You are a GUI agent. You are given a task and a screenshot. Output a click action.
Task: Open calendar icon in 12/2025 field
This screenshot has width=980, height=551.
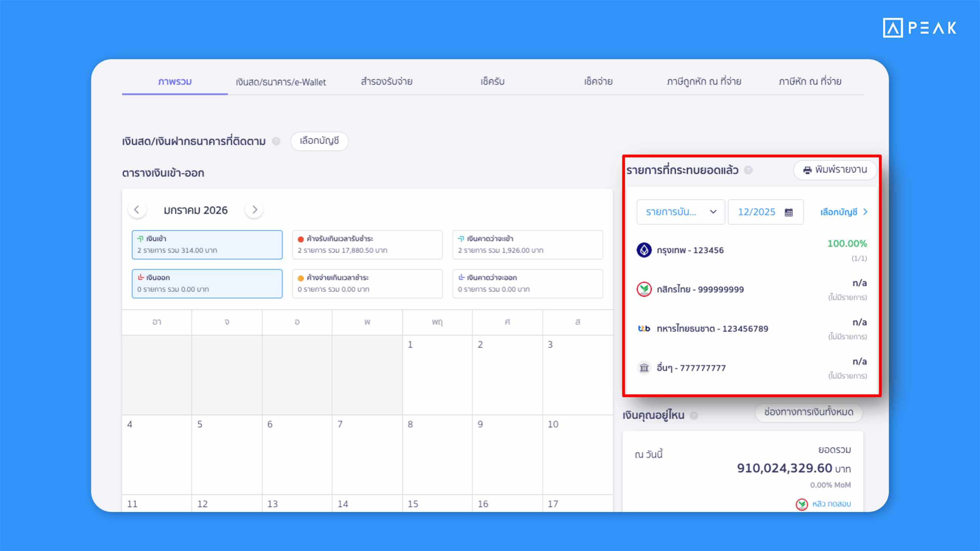[x=789, y=212]
